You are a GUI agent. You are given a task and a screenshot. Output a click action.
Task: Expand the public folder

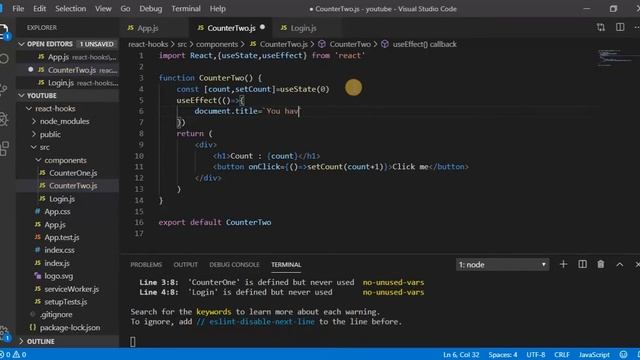pos(34,134)
